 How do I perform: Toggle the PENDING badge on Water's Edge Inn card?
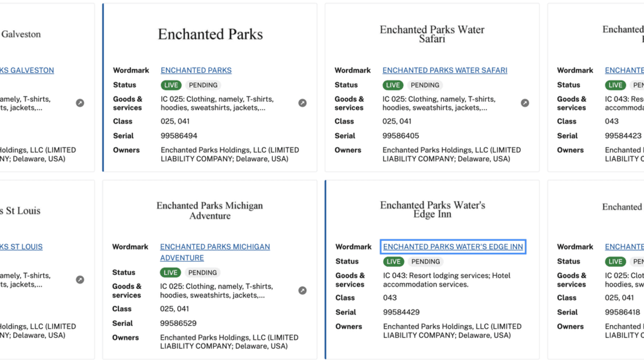tap(426, 261)
